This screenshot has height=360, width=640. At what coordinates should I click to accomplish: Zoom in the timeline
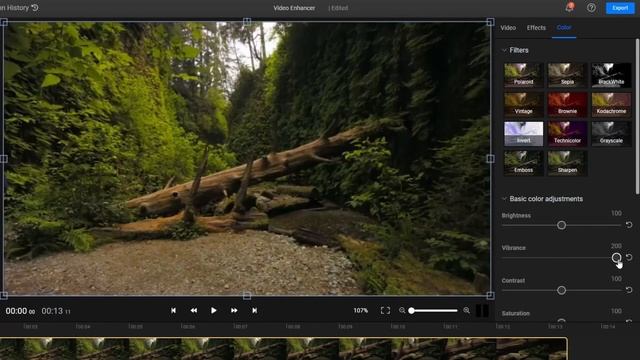pyautogui.click(x=467, y=311)
